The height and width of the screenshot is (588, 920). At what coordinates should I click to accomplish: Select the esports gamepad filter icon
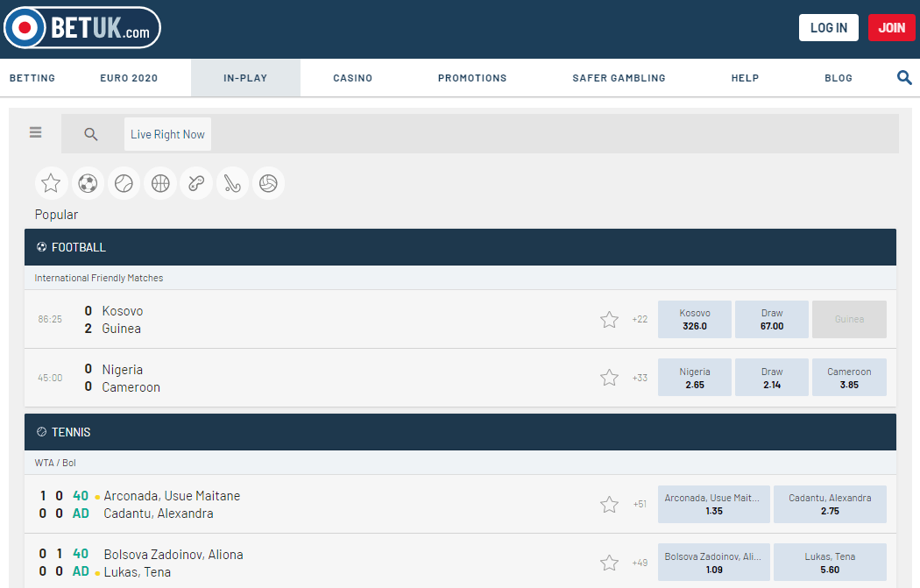196,183
